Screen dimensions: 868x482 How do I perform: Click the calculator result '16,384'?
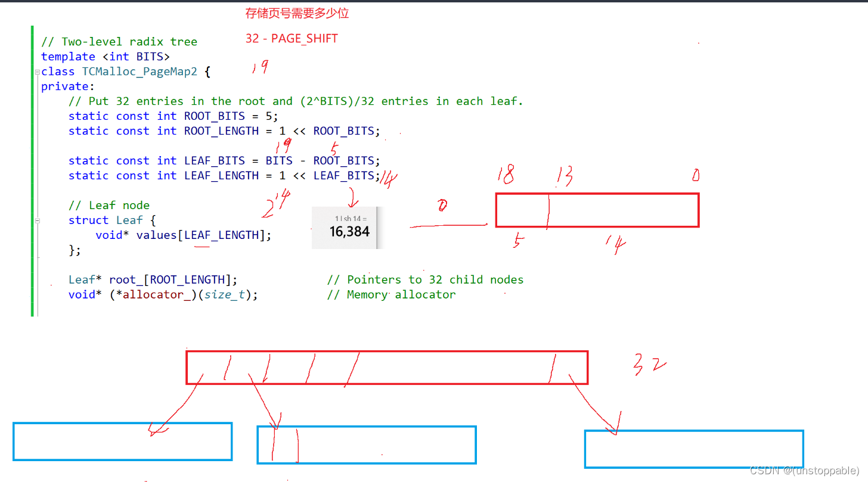coord(349,232)
